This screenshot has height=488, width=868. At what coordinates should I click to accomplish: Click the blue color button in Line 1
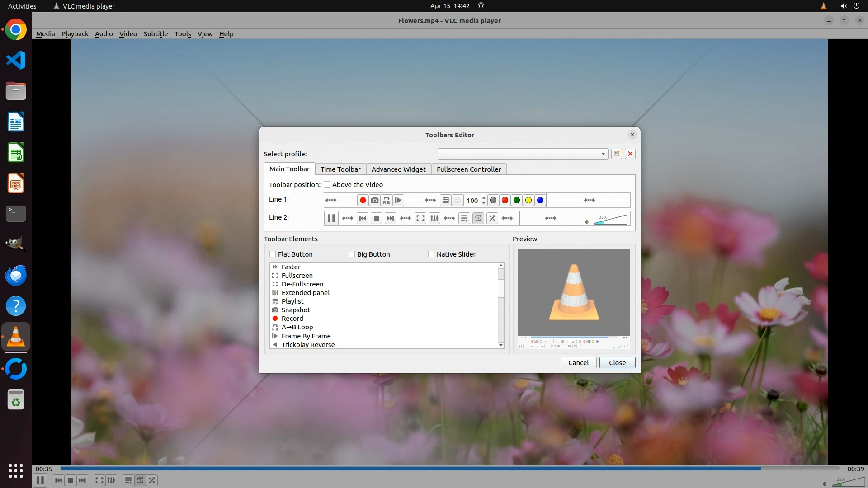(540, 200)
